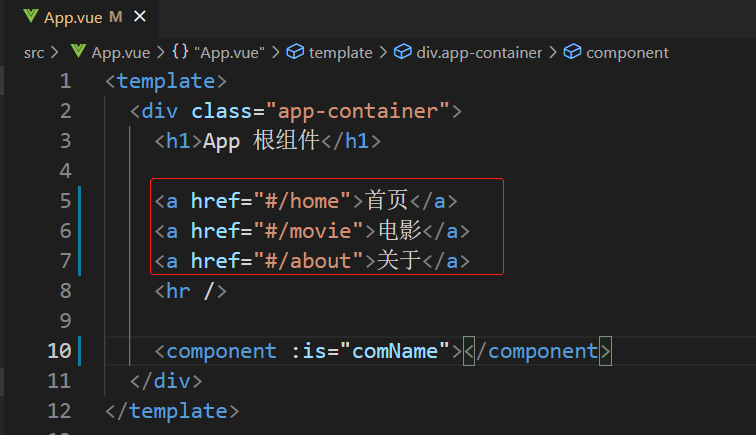
Task: Click the cube icon before template breadcrumb
Action: point(295,52)
